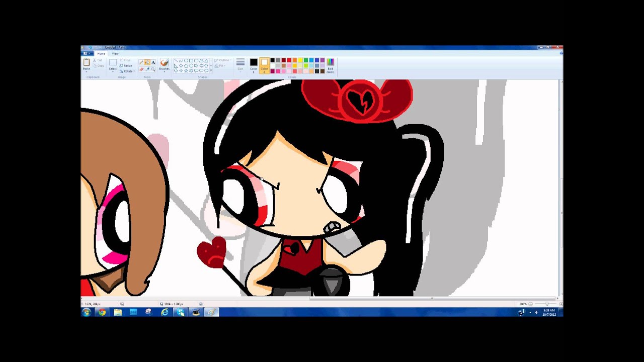The width and height of the screenshot is (644, 362).
Task: Choose the Pentagon shape
Action: (186, 65)
